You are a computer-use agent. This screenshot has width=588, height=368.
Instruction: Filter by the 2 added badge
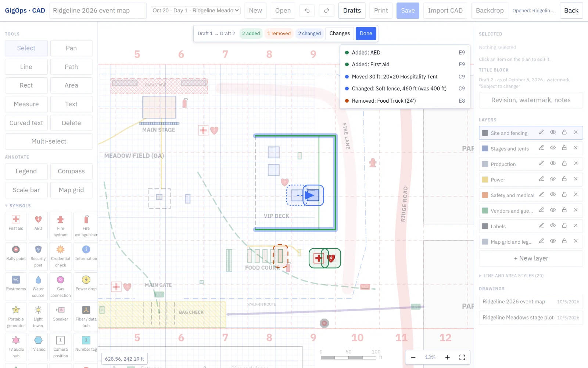pos(251,33)
